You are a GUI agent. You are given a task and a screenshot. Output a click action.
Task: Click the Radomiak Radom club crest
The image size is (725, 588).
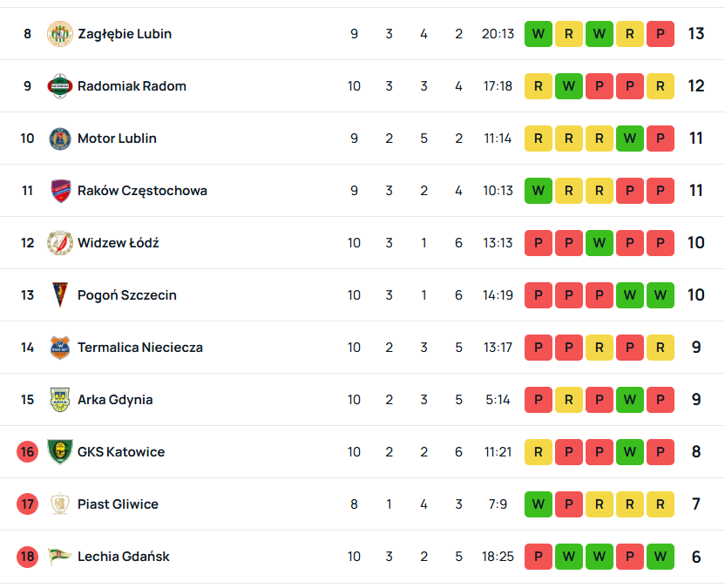59,86
